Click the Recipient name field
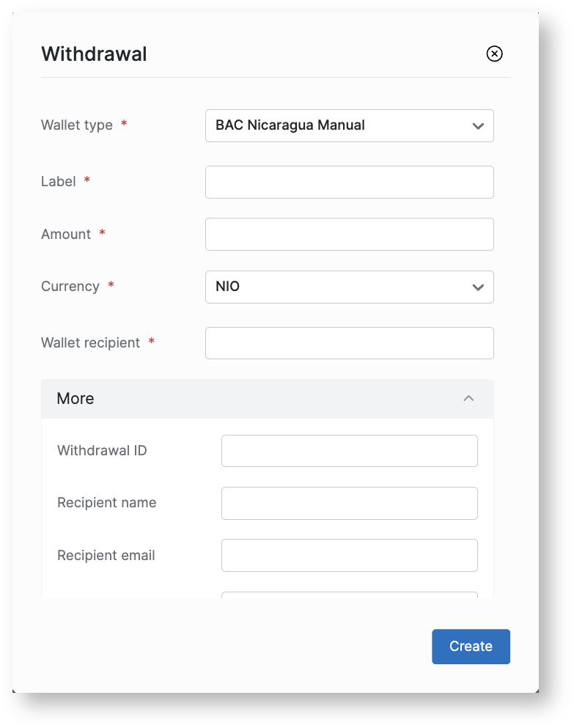The width and height of the screenshot is (574, 728). [x=349, y=503]
